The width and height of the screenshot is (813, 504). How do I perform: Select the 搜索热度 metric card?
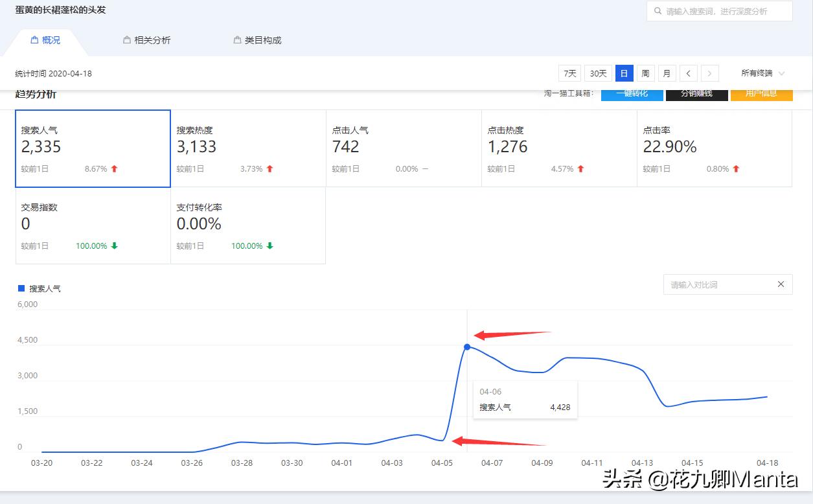(247, 148)
